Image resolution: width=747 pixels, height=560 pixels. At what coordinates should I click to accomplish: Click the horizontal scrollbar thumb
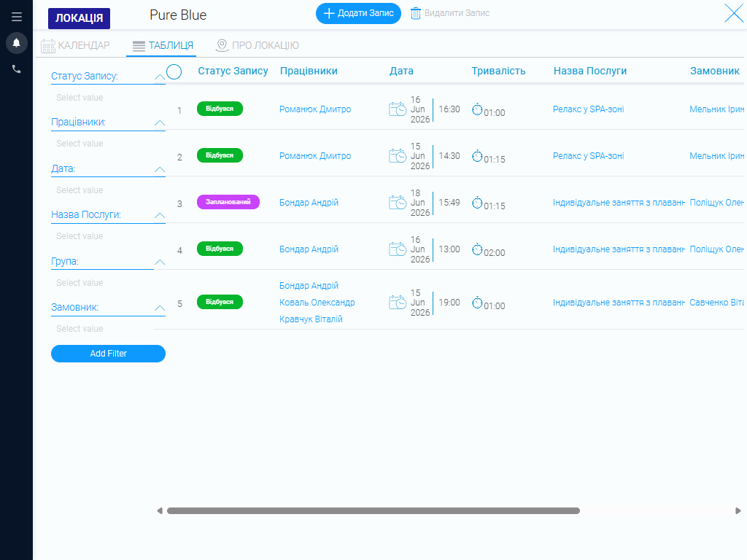click(373, 511)
